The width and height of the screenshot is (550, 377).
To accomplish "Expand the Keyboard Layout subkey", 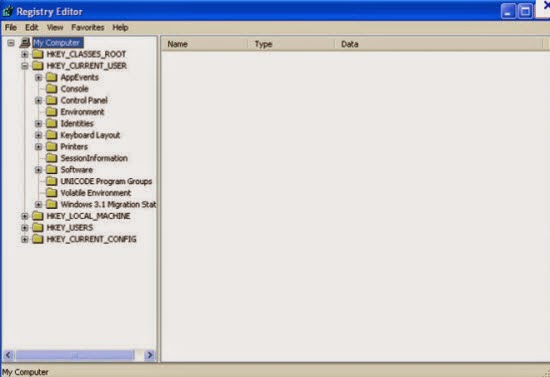I will click(39, 135).
